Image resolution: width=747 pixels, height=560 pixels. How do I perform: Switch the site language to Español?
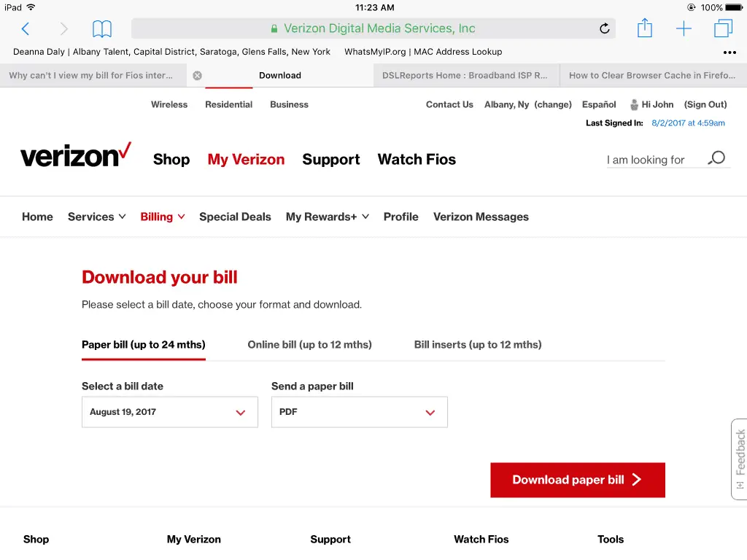click(598, 104)
